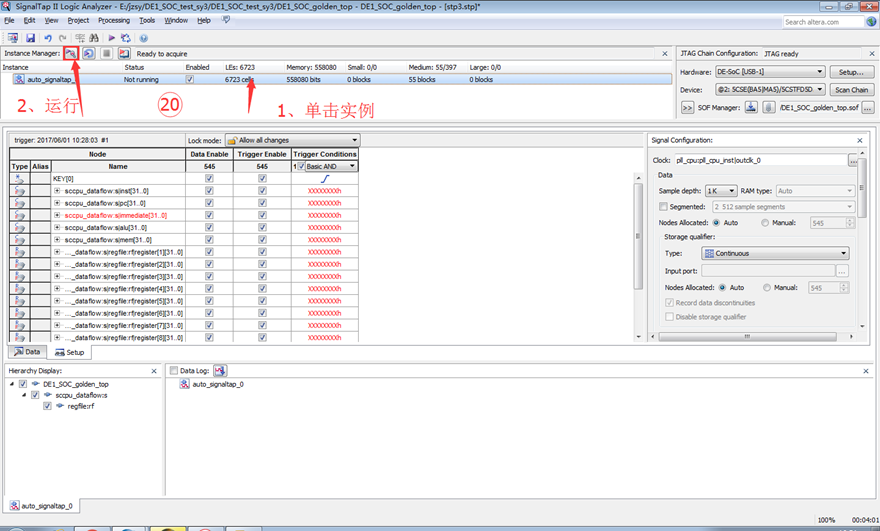Open the Help question mark icon
The image size is (880, 531).
click(144, 38)
